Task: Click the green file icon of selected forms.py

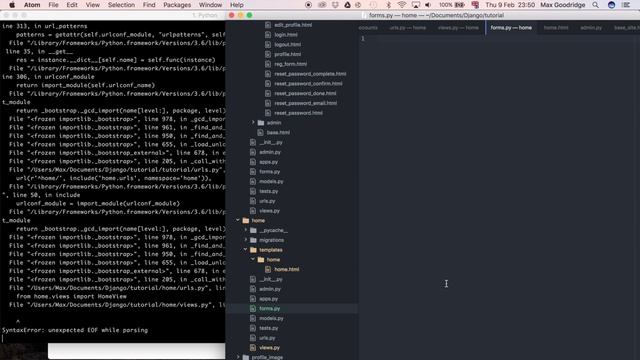Action: click(x=253, y=309)
